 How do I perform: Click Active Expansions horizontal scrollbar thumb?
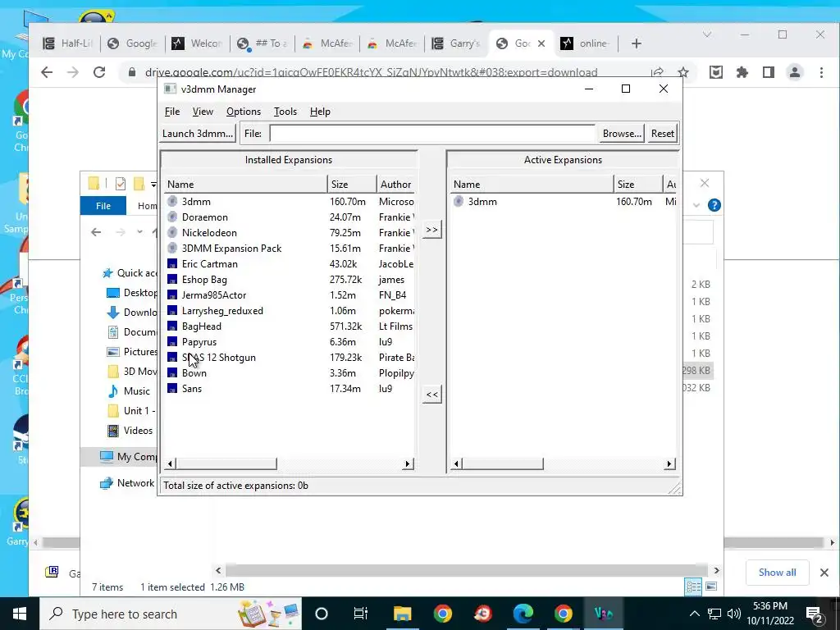(x=503, y=464)
